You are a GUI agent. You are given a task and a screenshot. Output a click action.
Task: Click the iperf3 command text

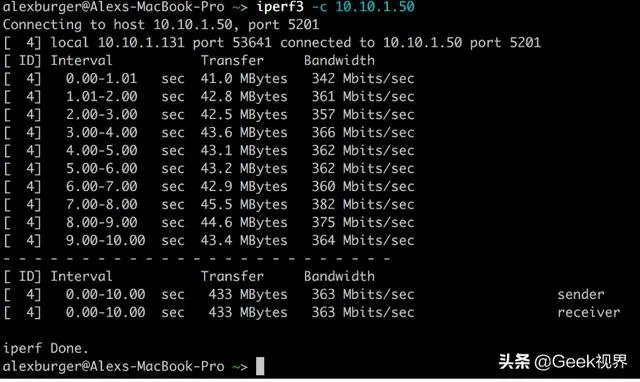(x=280, y=7)
